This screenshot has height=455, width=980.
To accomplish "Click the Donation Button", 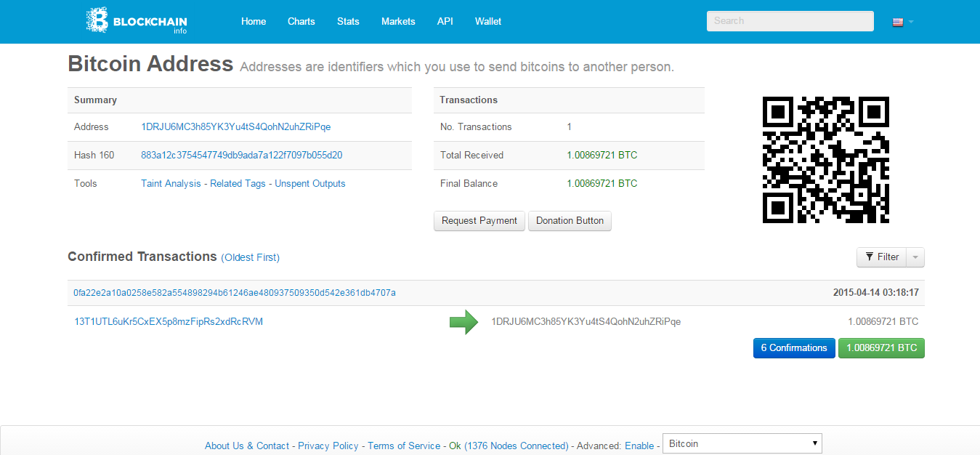I will [570, 221].
